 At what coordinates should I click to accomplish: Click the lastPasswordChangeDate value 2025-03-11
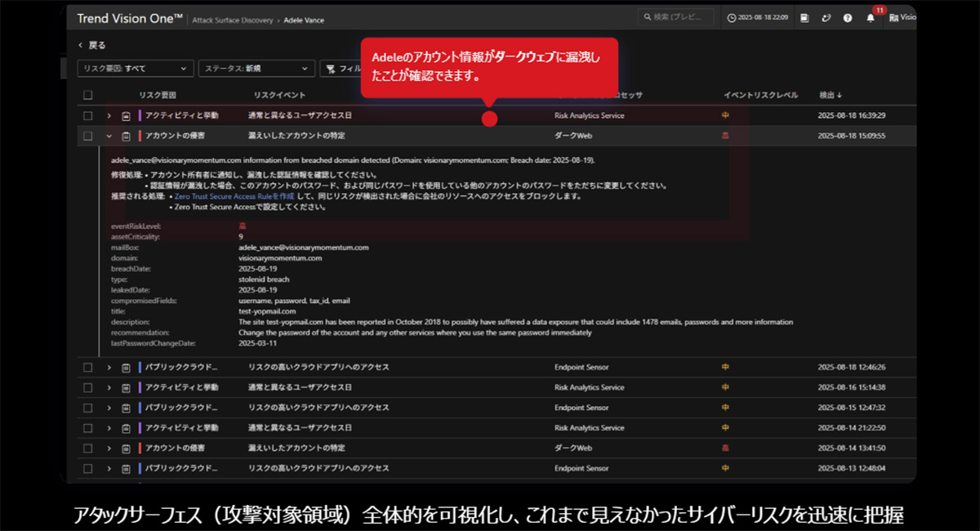click(x=258, y=343)
